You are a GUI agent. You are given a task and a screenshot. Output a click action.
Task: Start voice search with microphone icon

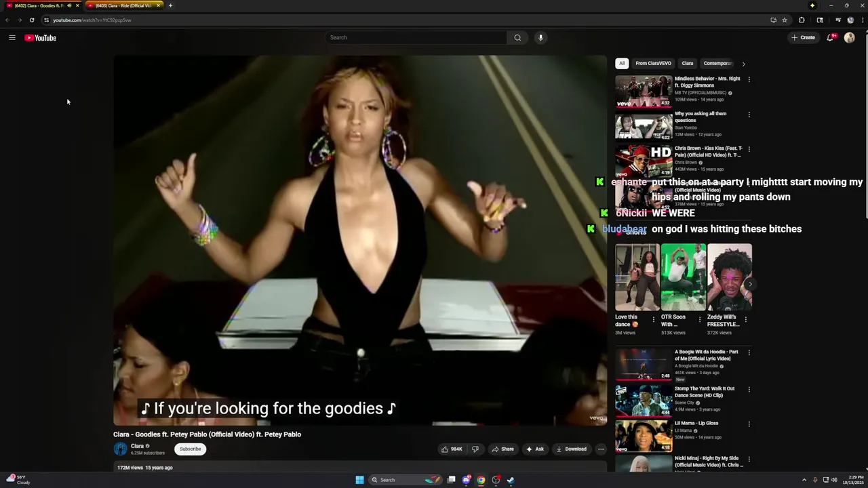click(x=540, y=38)
